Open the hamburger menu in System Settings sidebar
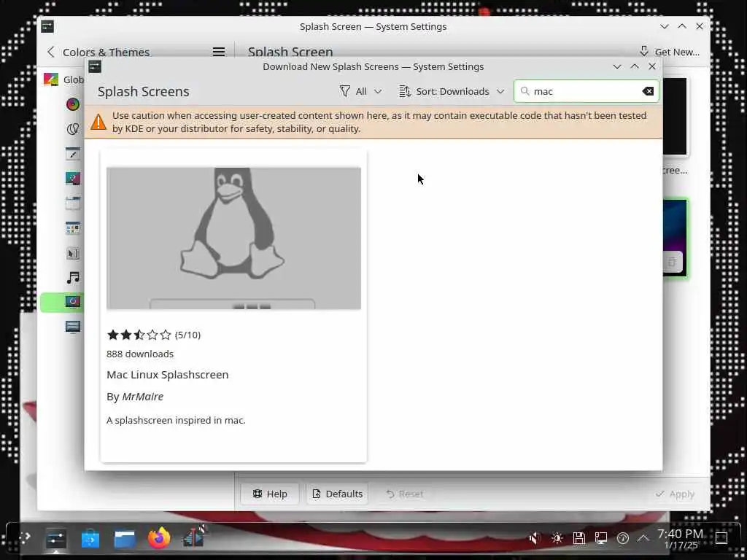The height and width of the screenshot is (560, 747). [x=219, y=52]
